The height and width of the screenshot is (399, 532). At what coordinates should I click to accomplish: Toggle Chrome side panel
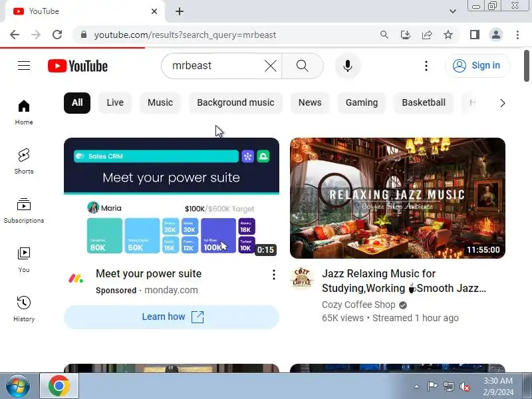[475, 35]
